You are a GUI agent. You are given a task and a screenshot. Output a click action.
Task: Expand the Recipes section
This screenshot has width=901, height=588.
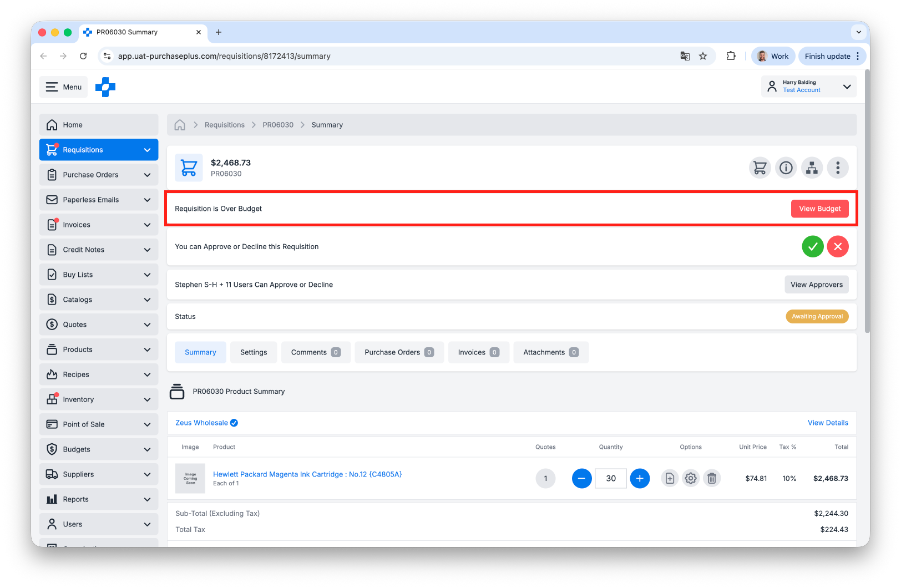[x=99, y=374]
